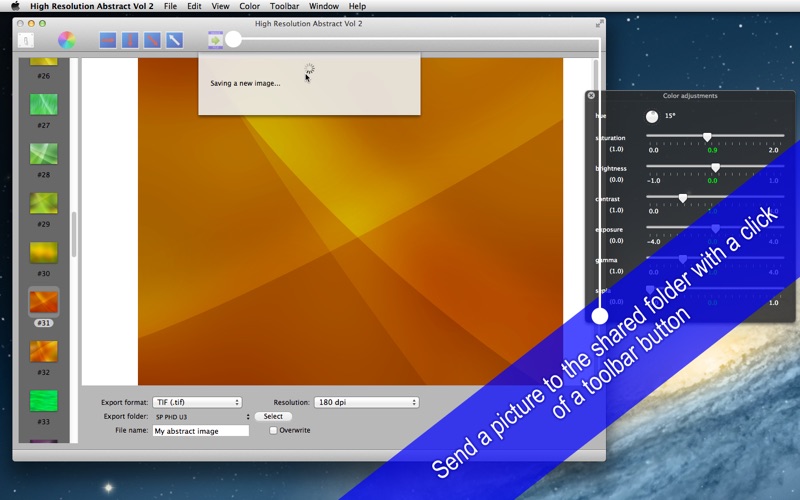
Task: Click the 15° hue value
Action: point(670,116)
